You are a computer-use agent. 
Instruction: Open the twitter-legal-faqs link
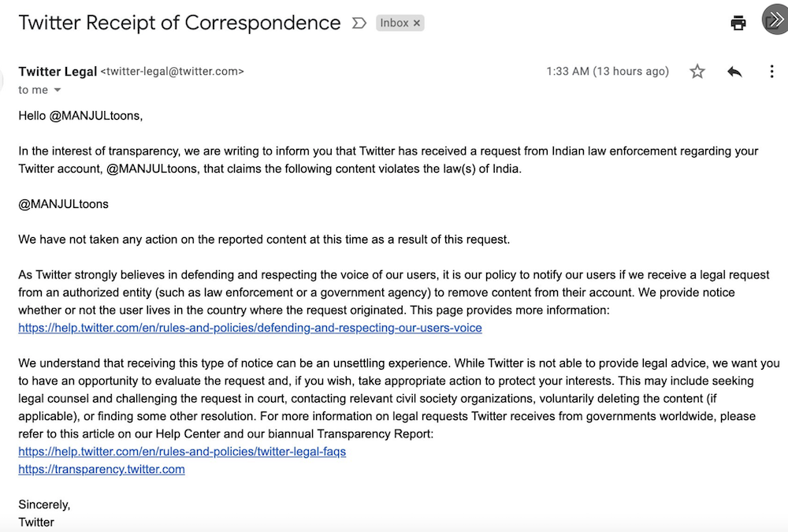point(182,452)
